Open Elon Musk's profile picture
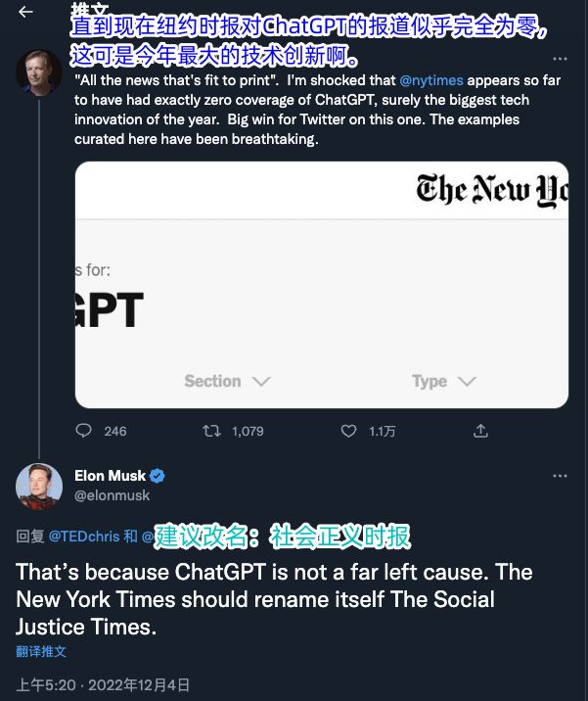This screenshot has width=588, height=701. click(x=39, y=487)
